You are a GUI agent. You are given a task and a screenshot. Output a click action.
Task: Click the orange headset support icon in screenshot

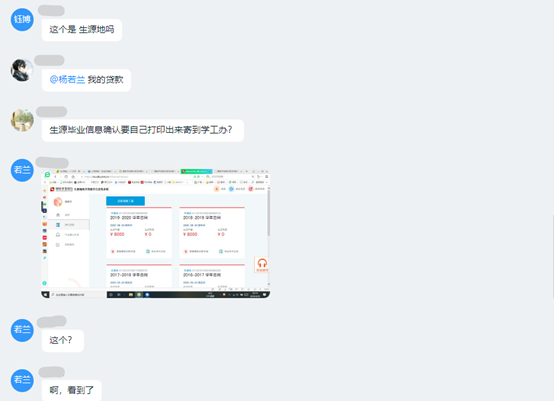262,264
